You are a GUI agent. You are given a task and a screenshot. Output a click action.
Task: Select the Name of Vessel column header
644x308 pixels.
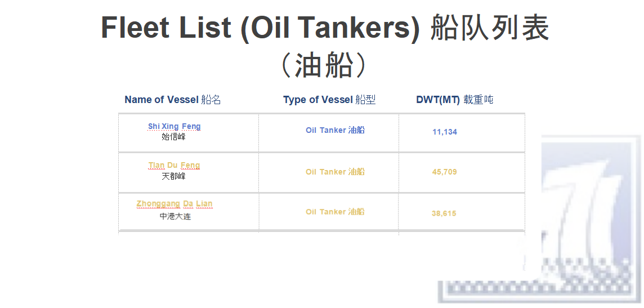[172, 99]
